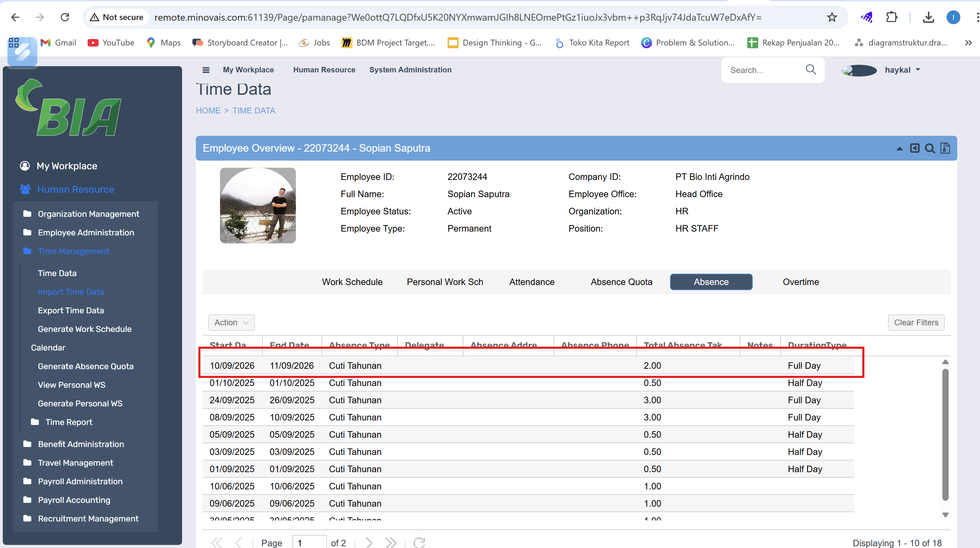Screen dimensions: 980x548
Task: Click the hamburger menu icon in top navbar
Action: click(x=206, y=70)
